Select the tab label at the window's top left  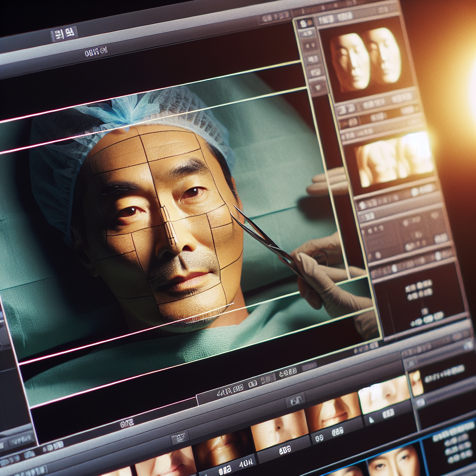[x=64, y=33]
